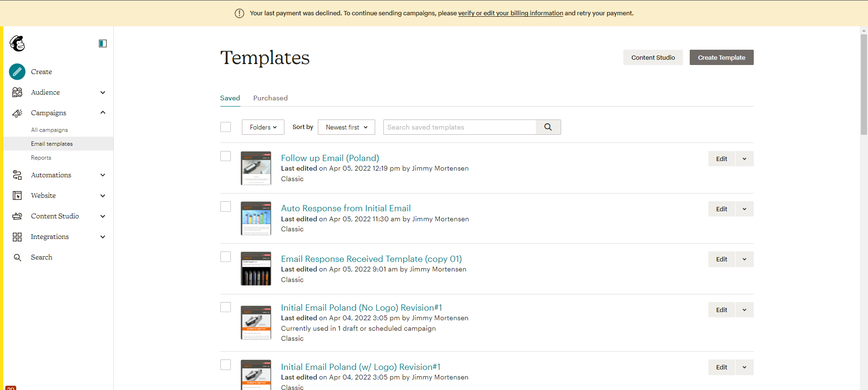This screenshot has height=390, width=868.
Task: Check the Auto Response from Initial Email checkbox
Action: coord(226,206)
